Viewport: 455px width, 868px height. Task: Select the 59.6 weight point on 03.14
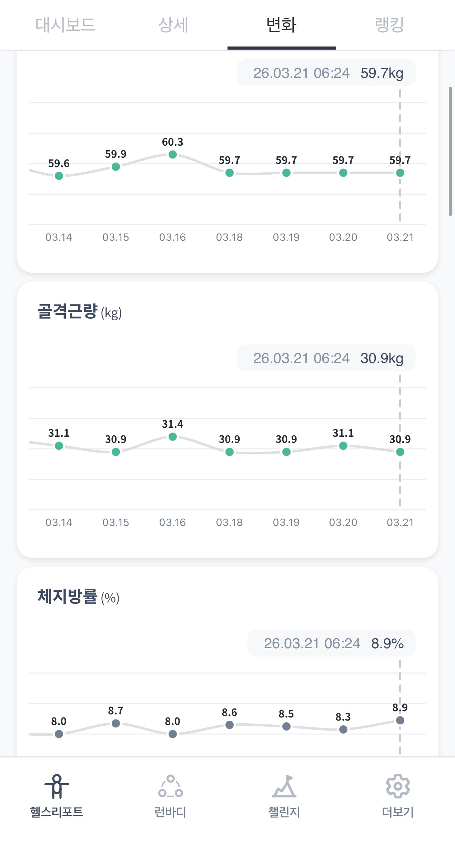point(59,176)
